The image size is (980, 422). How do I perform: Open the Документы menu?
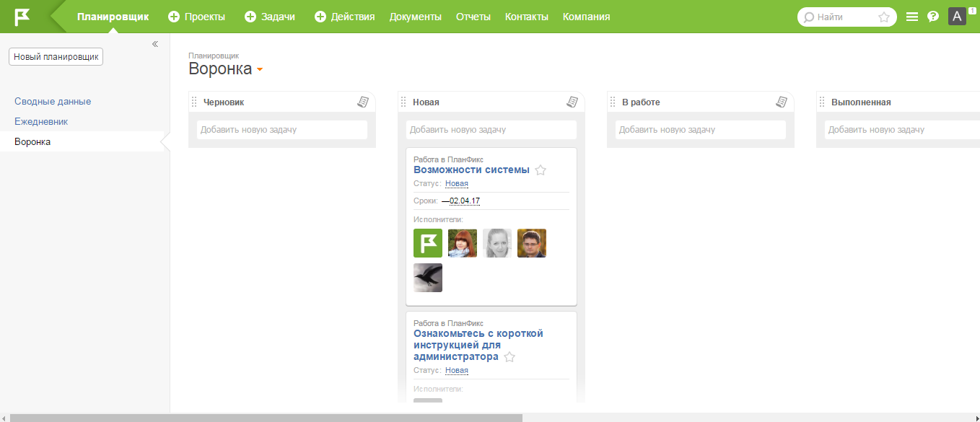[x=416, y=17]
